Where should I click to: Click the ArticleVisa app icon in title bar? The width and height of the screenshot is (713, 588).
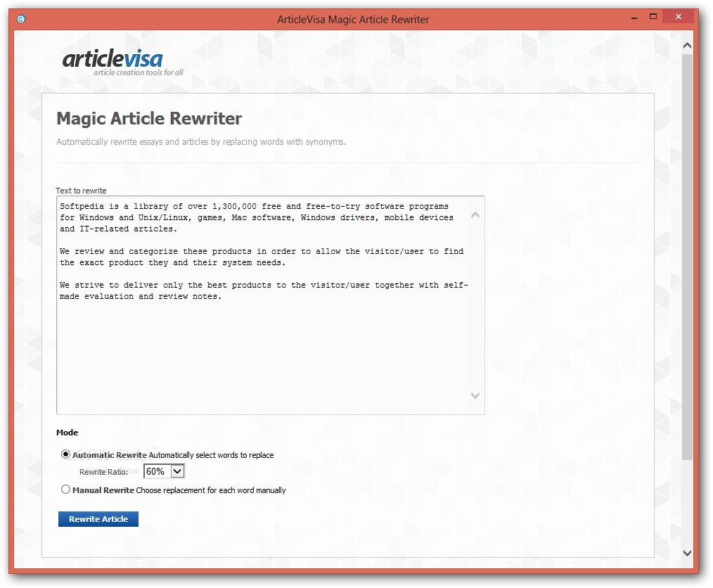(21, 19)
